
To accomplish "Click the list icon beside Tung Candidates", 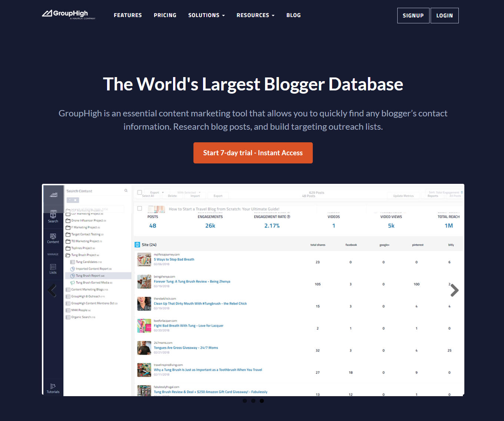I will [x=73, y=262].
